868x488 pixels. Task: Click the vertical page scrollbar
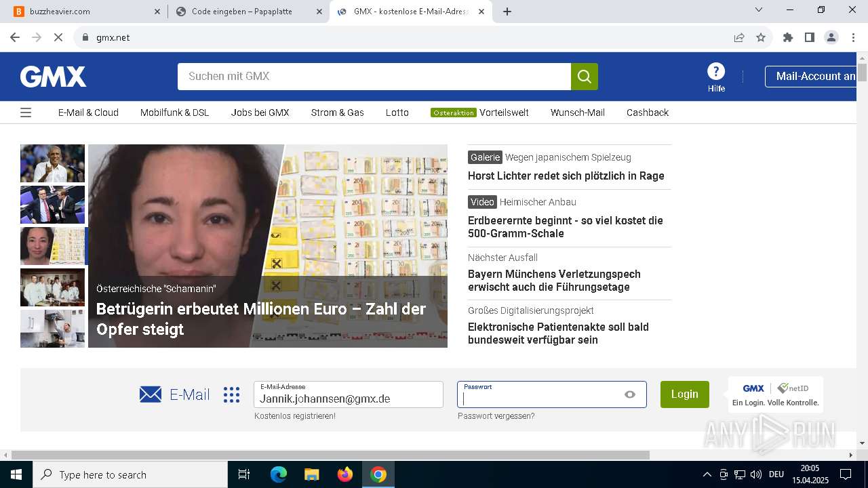862,73
